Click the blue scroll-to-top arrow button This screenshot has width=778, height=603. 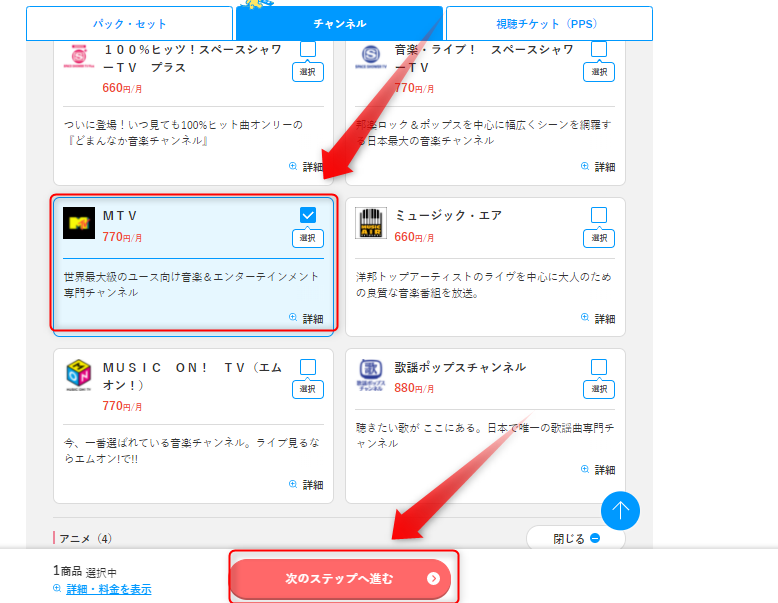pos(620,511)
